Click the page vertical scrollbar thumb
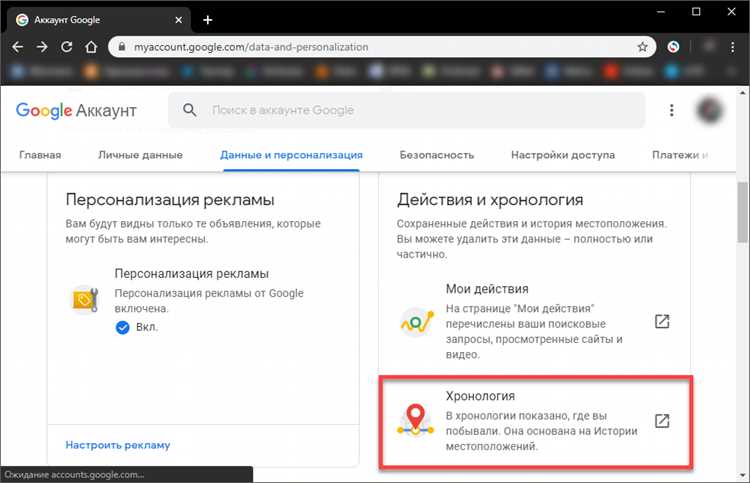 coord(742,212)
